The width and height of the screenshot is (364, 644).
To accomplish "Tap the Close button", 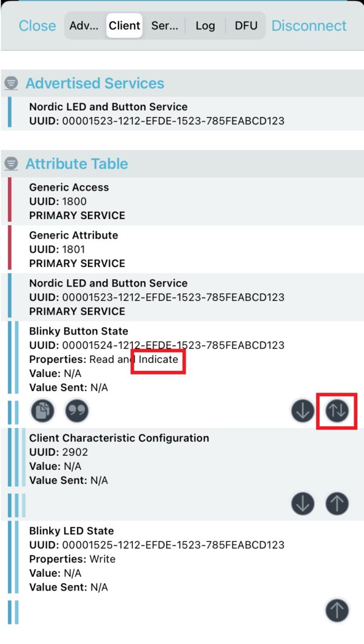I will tap(37, 25).
